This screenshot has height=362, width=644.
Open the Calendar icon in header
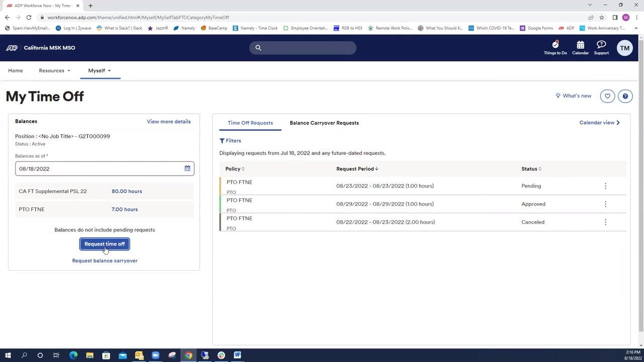580,48
